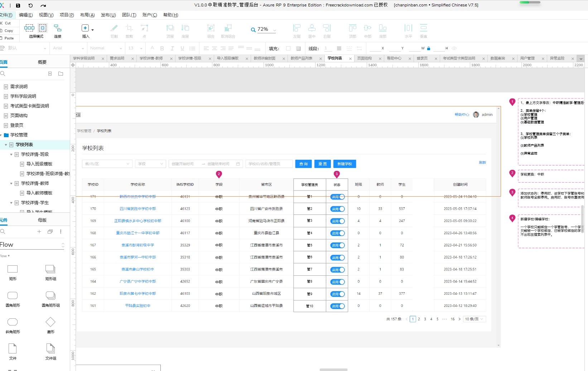This screenshot has width=588, height=371.
Task: Open the 10 条/页 page size dropdown
Action: click(x=474, y=319)
